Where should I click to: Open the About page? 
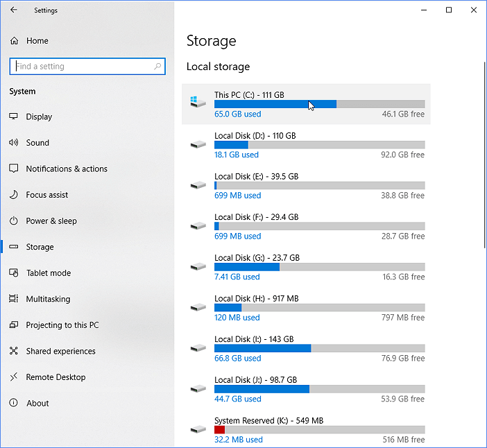37,404
